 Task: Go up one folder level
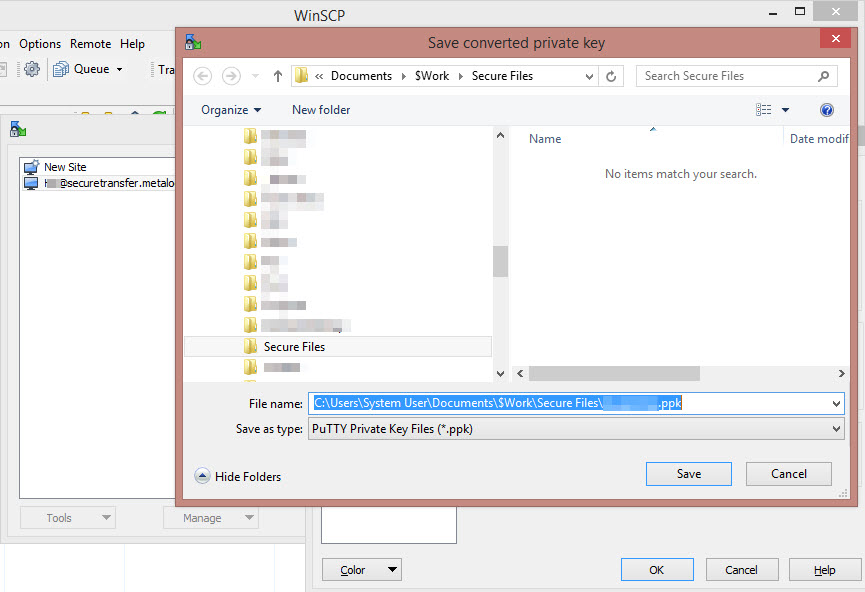278,76
